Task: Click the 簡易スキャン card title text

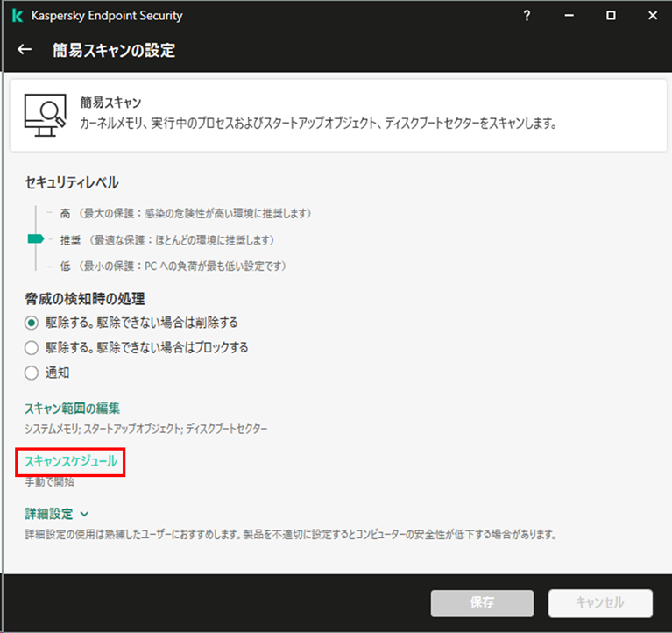Action: coord(110,103)
